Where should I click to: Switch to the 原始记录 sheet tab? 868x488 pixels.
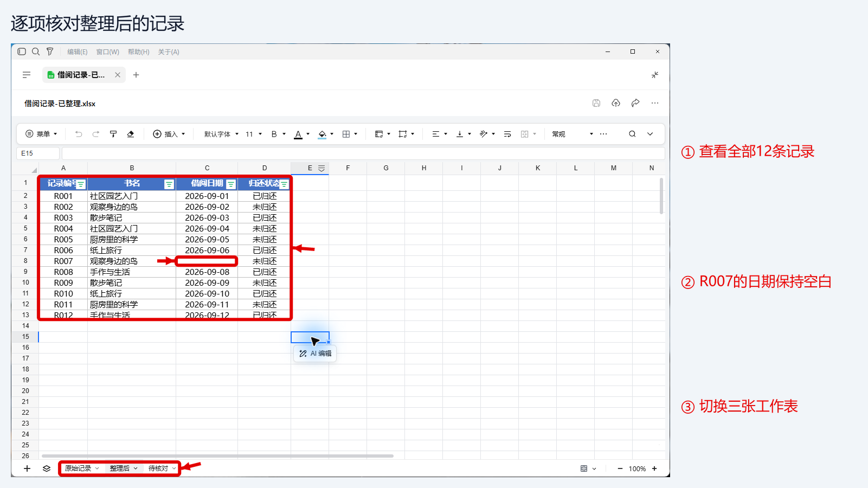click(78, 468)
